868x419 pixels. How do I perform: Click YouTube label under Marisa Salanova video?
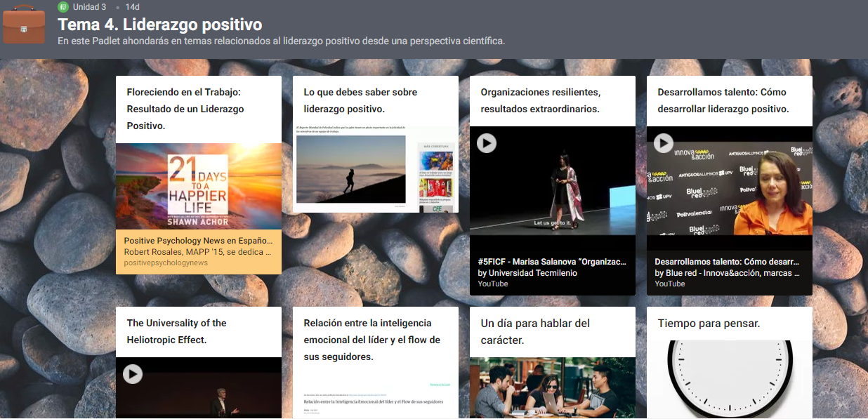pyautogui.click(x=493, y=284)
